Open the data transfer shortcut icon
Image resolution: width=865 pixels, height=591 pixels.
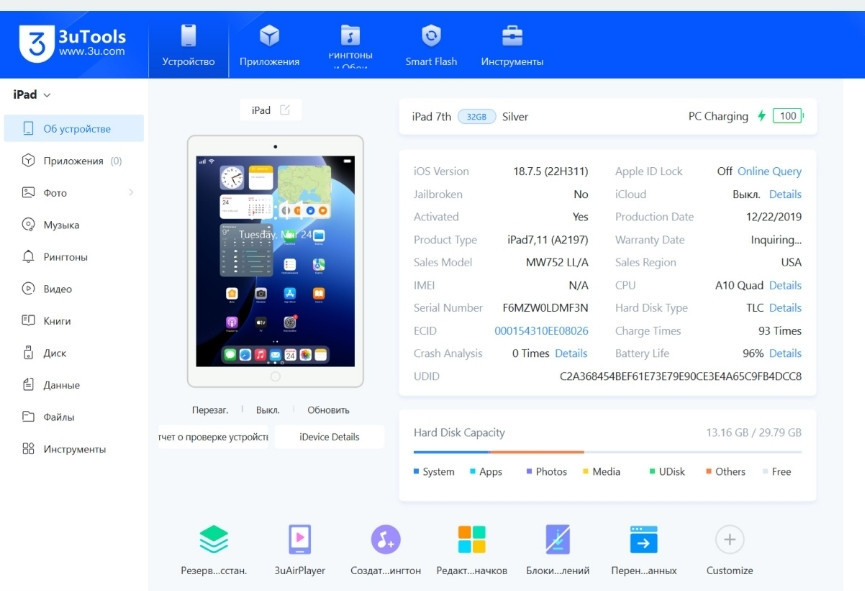(642, 541)
